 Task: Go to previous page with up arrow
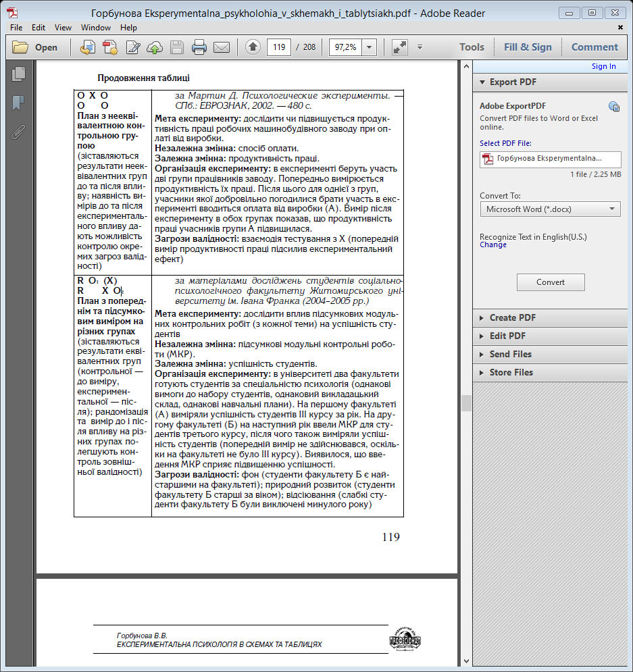[x=253, y=47]
